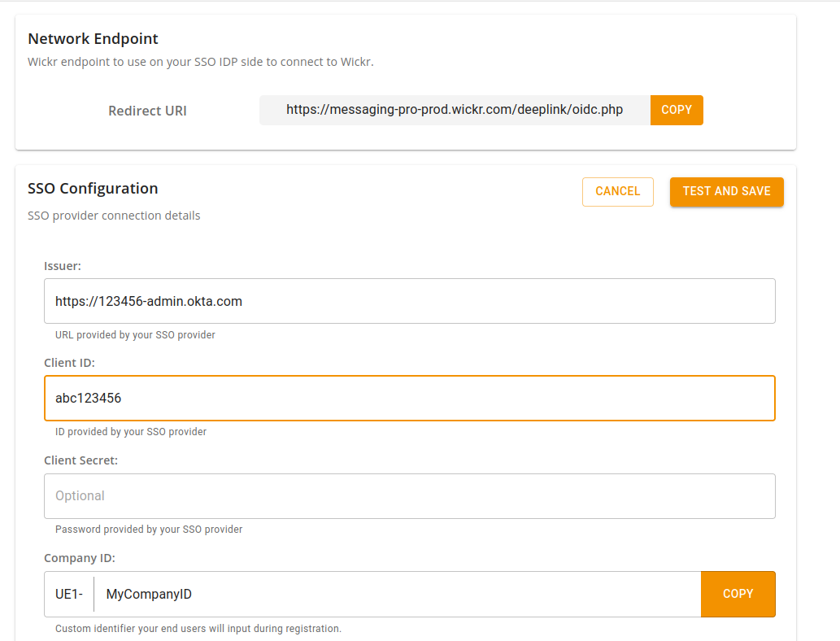Select the Client Secret optional field
Image resolution: width=840 pixels, height=641 pixels.
click(409, 495)
